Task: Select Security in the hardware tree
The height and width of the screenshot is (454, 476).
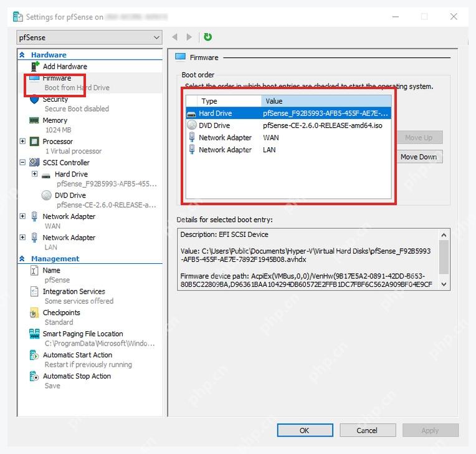Action: (55, 99)
